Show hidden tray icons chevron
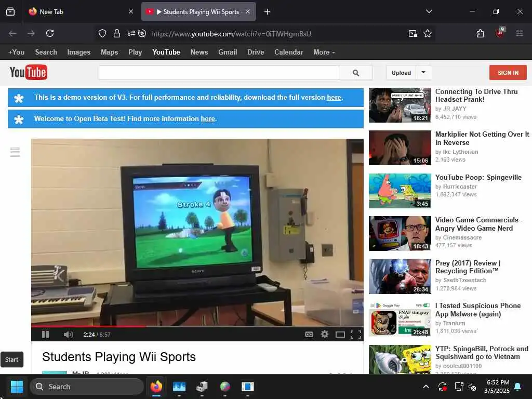Image resolution: width=532 pixels, height=399 pixels. click(426, 387)
